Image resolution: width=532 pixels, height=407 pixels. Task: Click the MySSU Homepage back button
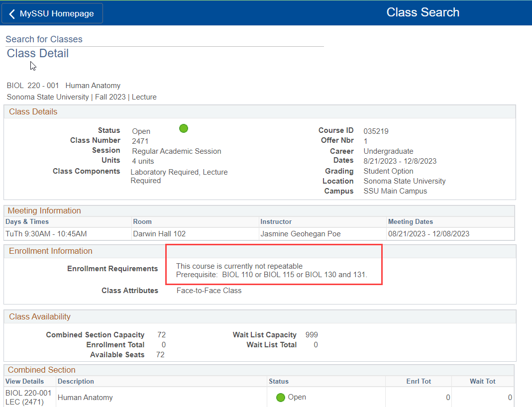52,13
